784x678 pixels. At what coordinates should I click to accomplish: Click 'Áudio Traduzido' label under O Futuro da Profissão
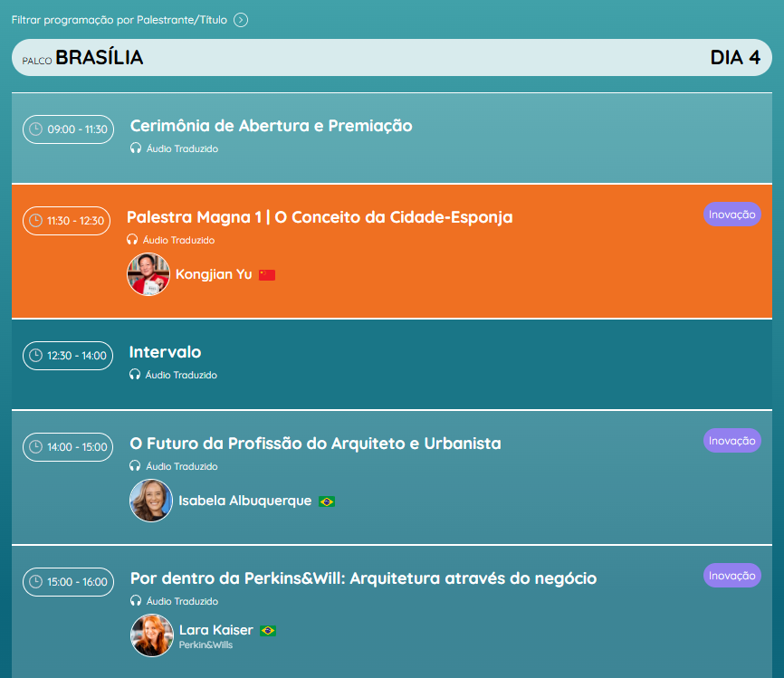pos(181,466)
